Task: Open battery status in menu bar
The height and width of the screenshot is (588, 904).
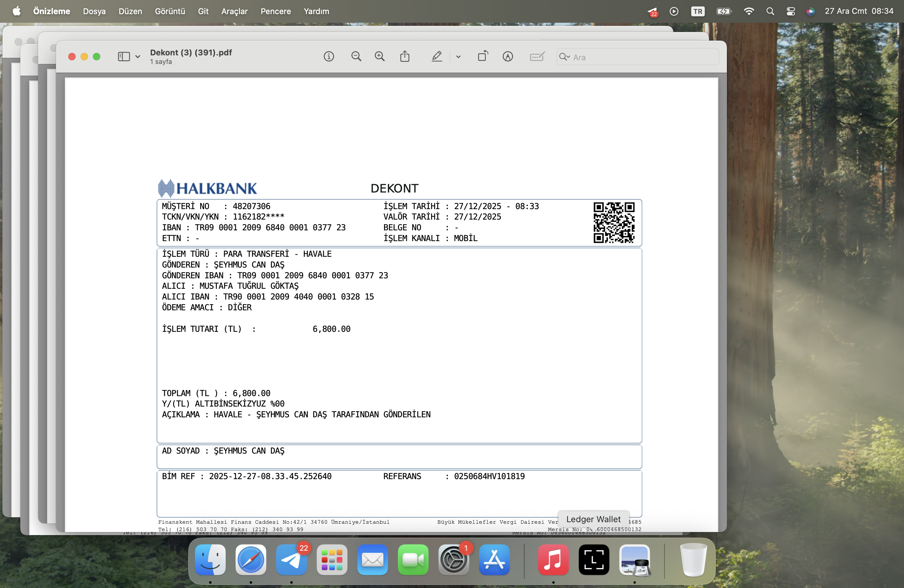Action: click(x=724, y=11)
